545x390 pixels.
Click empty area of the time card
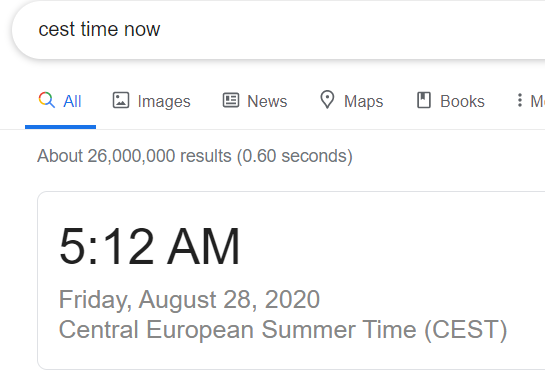400,250
